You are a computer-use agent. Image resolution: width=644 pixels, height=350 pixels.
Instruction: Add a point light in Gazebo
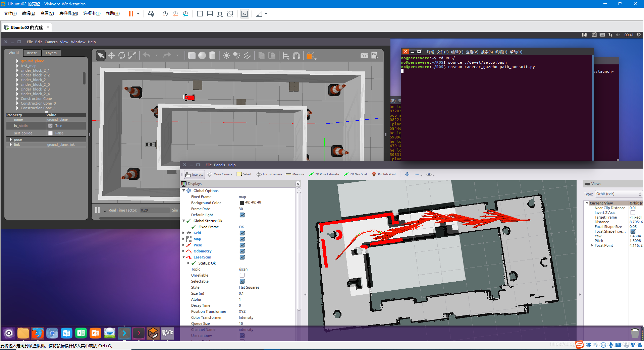[x=226, y=55]
